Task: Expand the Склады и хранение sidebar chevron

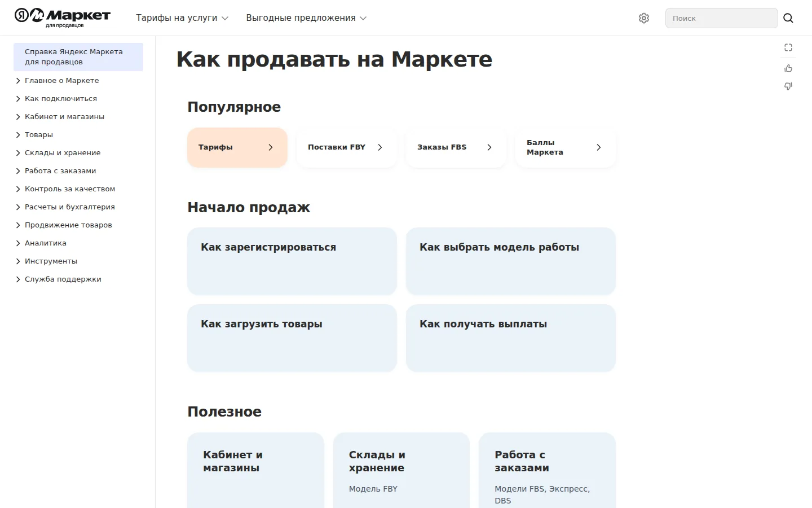Action: [18, 153]
